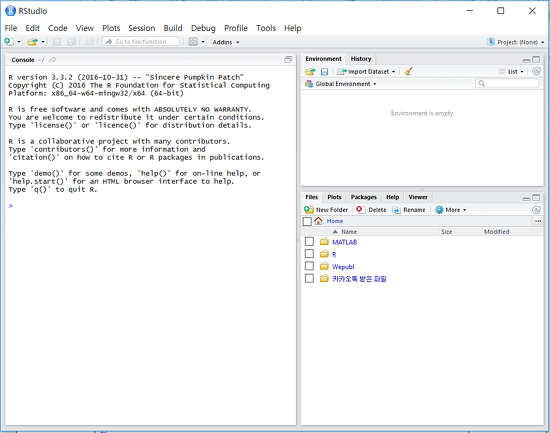This screenshot has width=550, height=433.
Task: Open the Project (None) menu
Action: pos(516,42)
